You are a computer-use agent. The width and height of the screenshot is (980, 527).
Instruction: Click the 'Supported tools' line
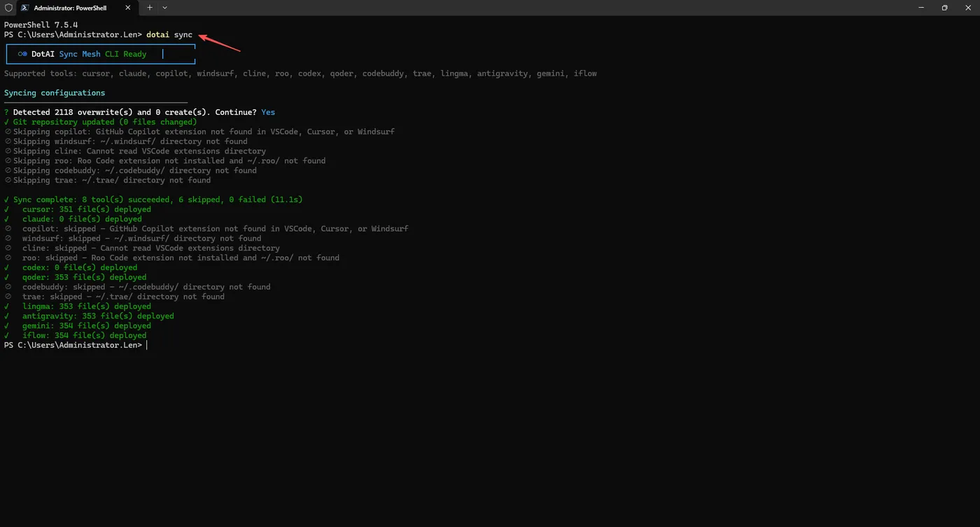300,73
